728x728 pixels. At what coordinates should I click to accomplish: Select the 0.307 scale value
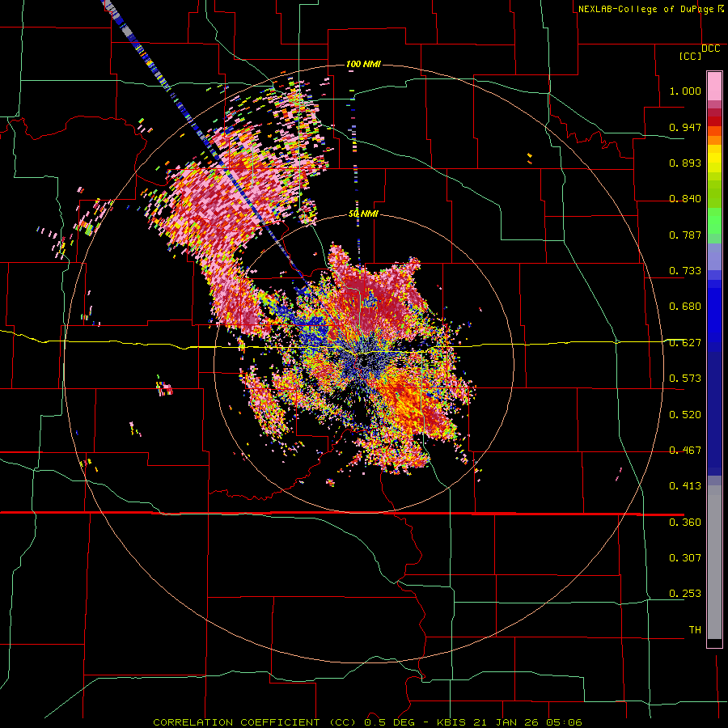[x=685, y=558]
